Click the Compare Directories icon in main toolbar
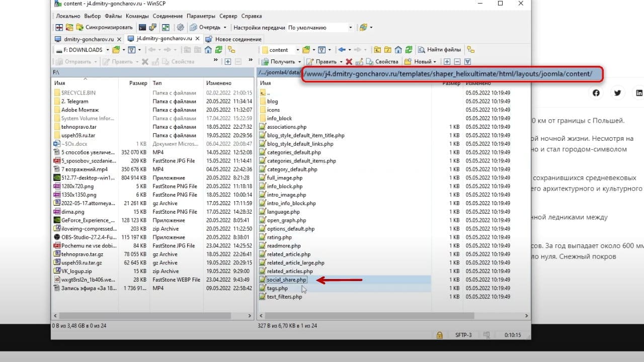This screenshot has width=644, height=362. coord(59,27)
